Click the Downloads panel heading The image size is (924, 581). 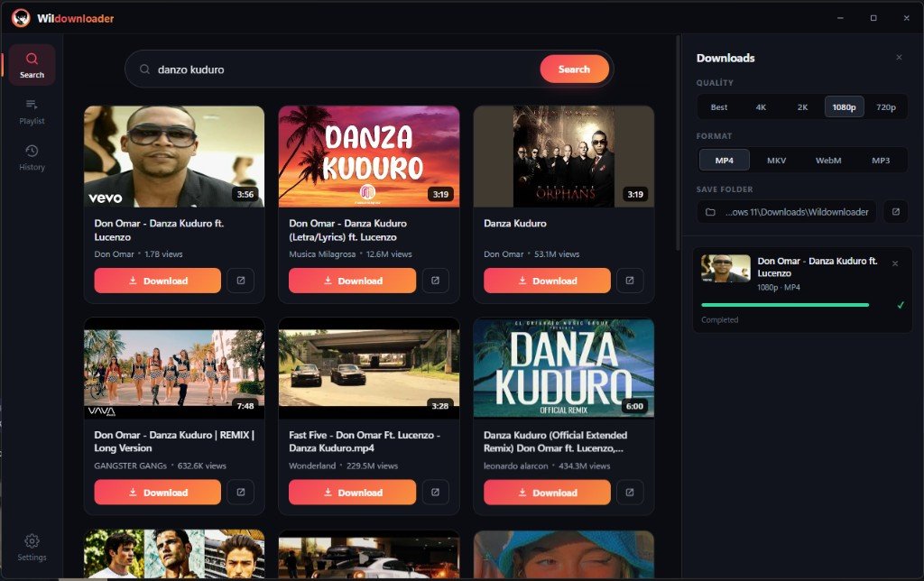(x=725, y=58)
